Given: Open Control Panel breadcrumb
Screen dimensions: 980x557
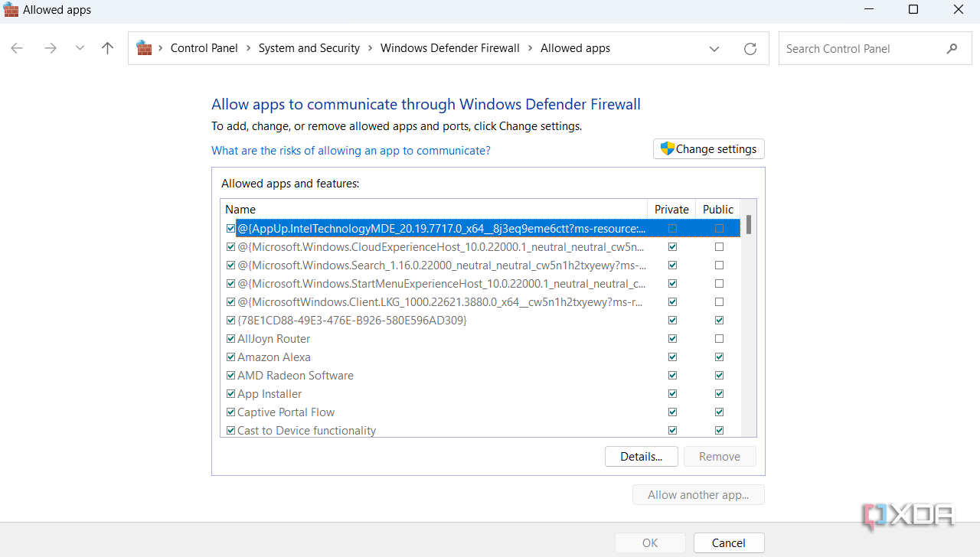Looking at the screenshot, I should click(x=204, y=48).
